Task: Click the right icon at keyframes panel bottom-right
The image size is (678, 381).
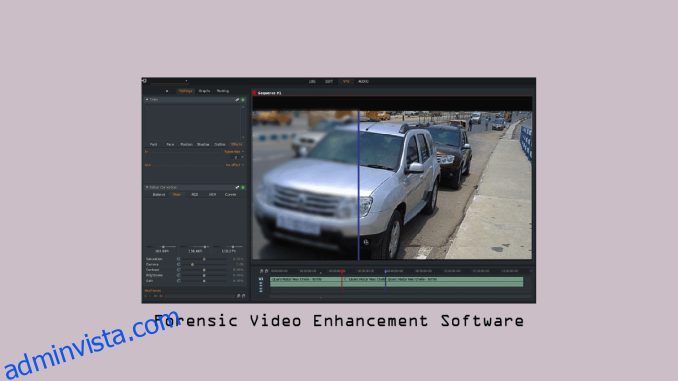Action: (243, 296)
